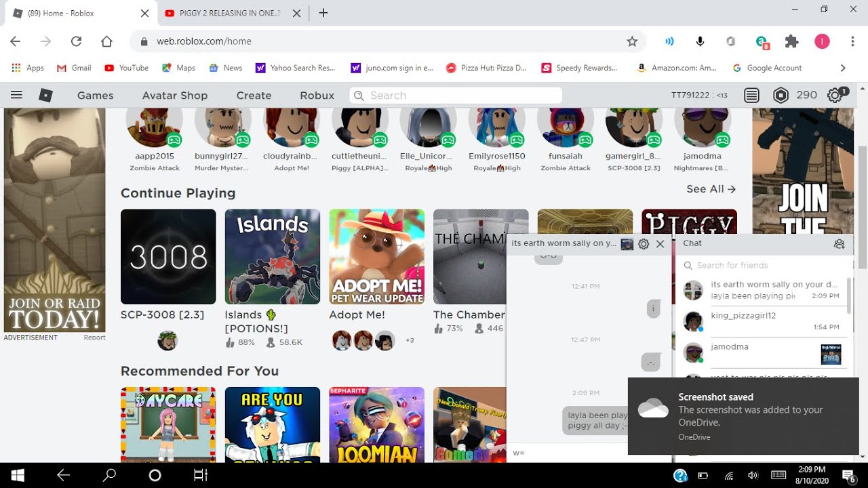Open the Islands game thumbnail

273,256
